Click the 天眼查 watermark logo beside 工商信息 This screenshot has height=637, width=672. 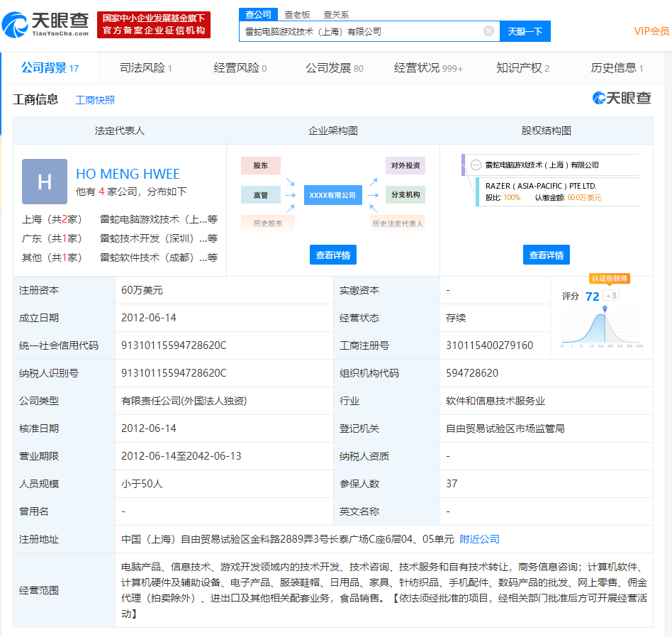pyautogui.click(x=622, y=99)
